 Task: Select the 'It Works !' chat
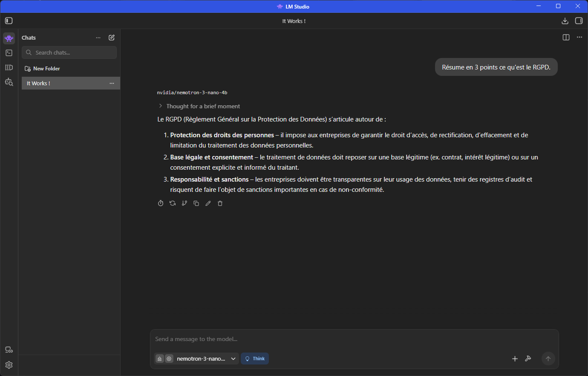(71, 83)
